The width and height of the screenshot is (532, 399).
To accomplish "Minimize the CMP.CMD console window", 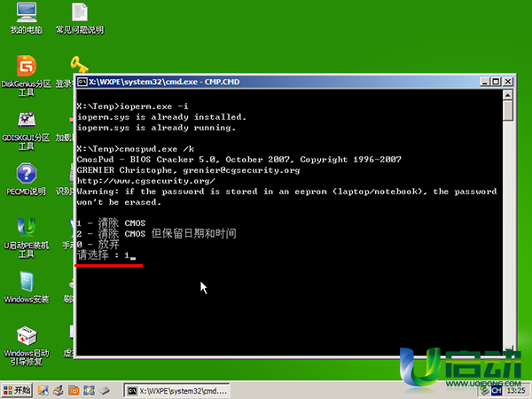I will click(485, 82).
